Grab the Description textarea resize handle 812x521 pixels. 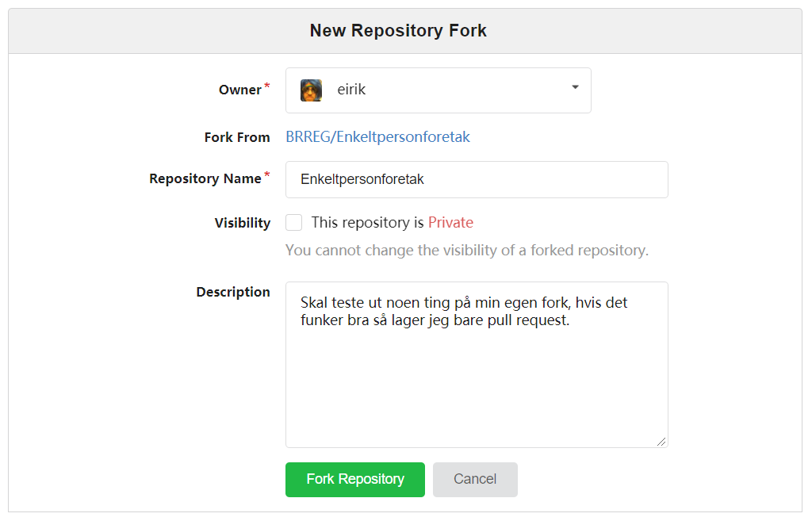tap(661, 442)
